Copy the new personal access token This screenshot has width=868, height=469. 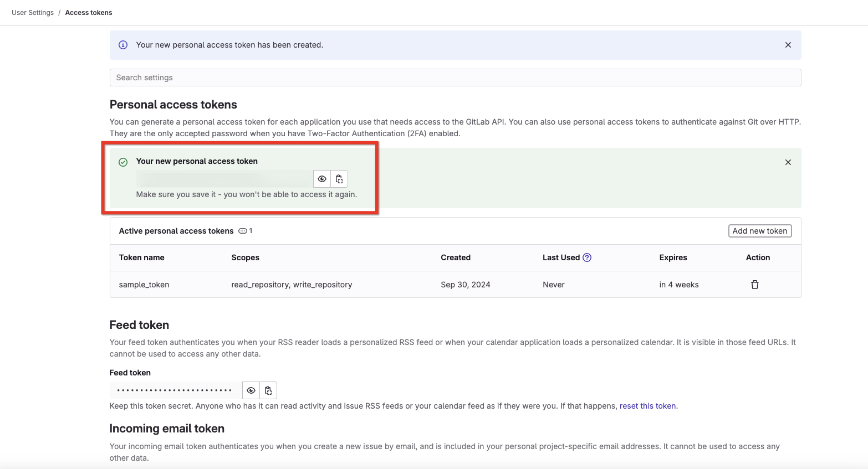(x=339, y=179)
